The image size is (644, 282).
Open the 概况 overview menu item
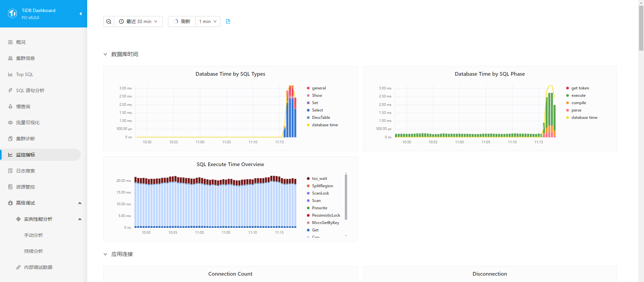point(21,42)
